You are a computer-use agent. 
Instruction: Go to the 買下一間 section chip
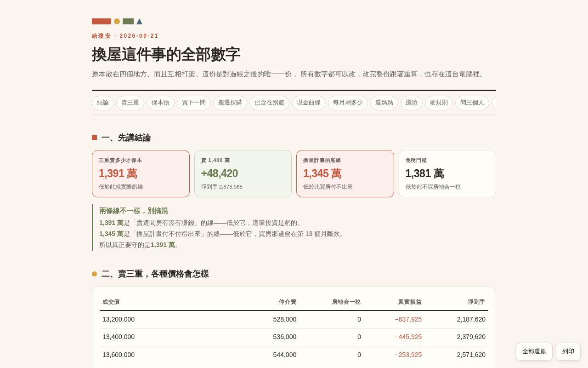coord(194,103)
